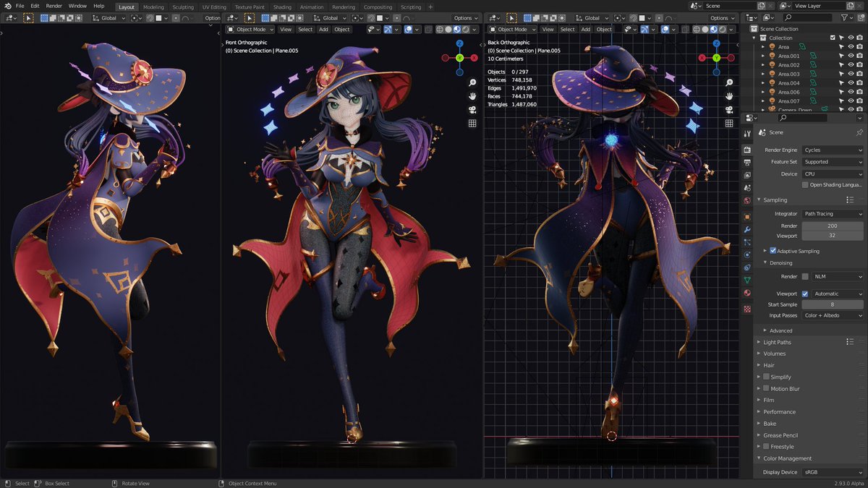Open Input Passes dropdown Color + Albedo
The image size is (868, 488).
tap(833, 315)
